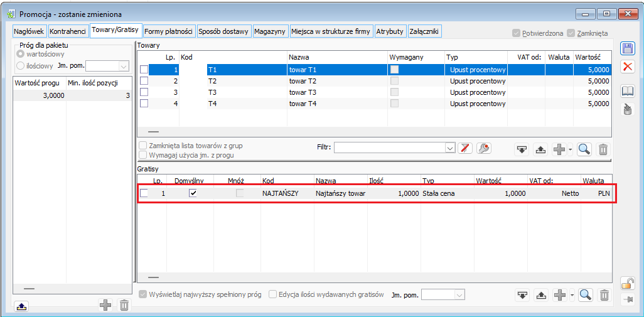Image resolution: width=644 pixels, height=317 pixels.
Task: Click the red X cancel icon
Action: pos(628,67)
